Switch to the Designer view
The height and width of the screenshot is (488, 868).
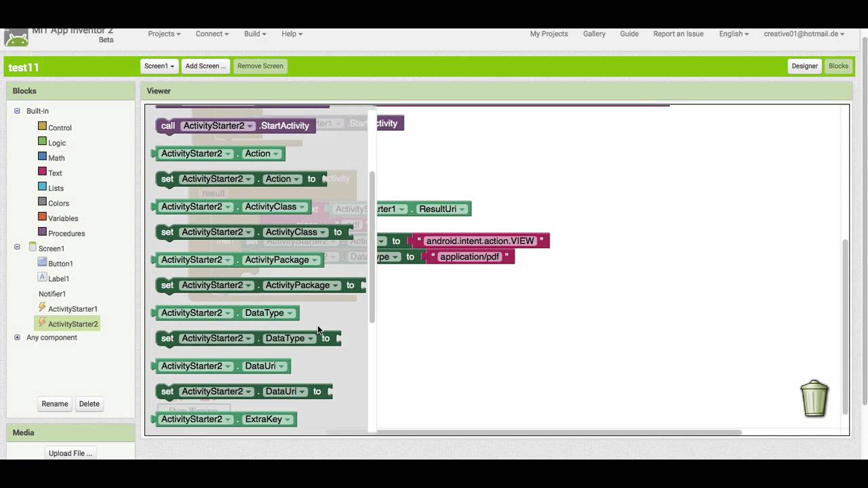pos(804,66)
